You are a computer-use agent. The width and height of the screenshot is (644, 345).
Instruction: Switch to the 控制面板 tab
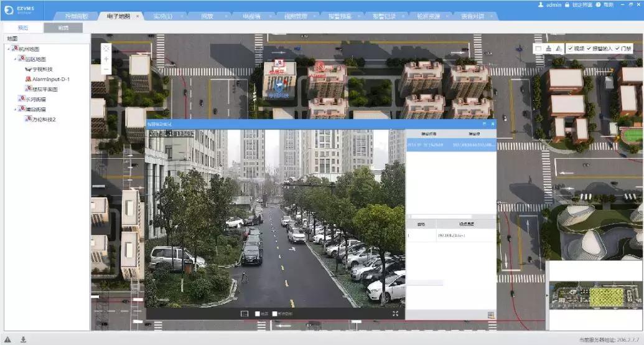coord(77,16)
